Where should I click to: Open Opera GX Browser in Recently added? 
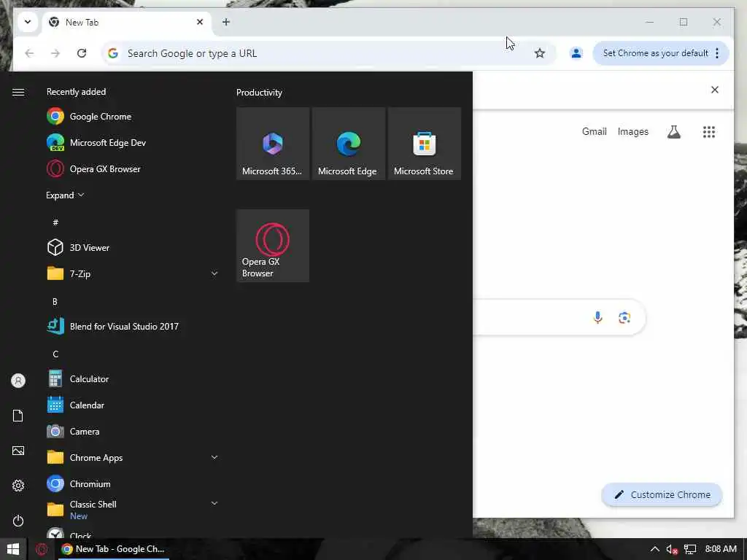(132, 168)
